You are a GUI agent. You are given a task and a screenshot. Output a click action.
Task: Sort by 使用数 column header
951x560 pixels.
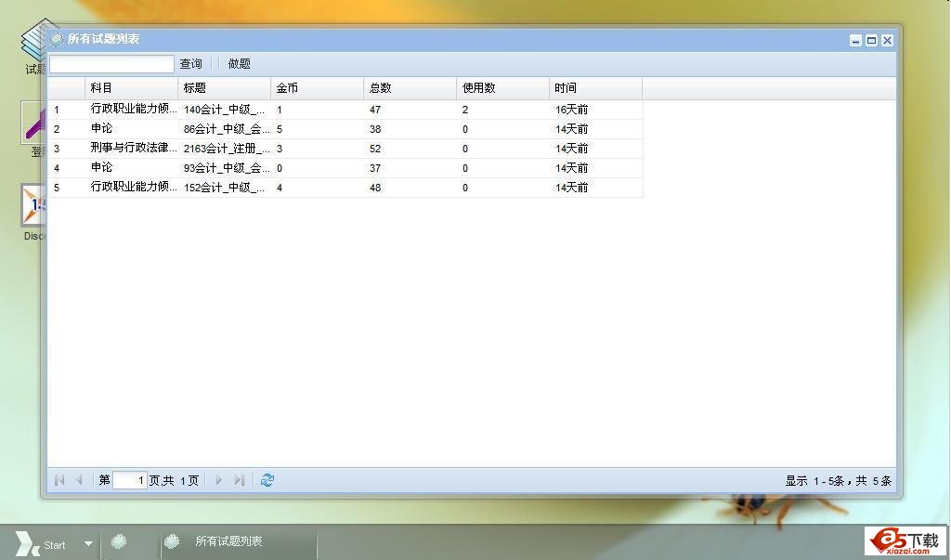502,88
